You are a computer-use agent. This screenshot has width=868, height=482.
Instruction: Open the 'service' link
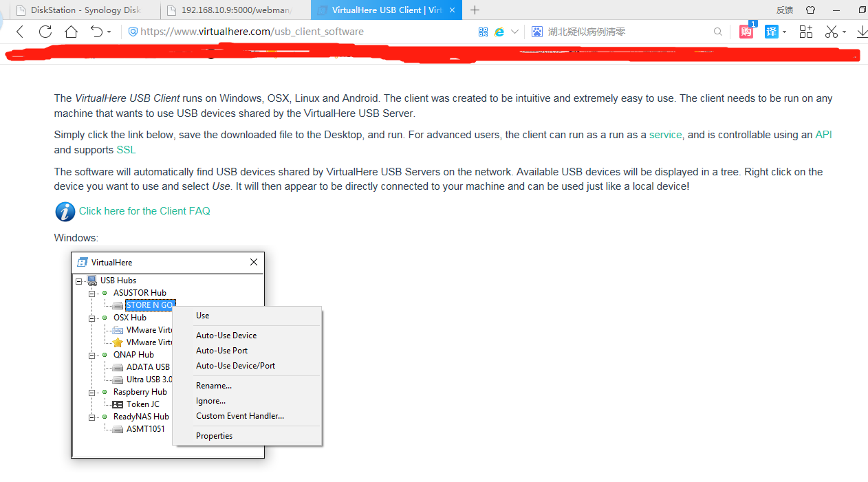[x=666, y=135]
